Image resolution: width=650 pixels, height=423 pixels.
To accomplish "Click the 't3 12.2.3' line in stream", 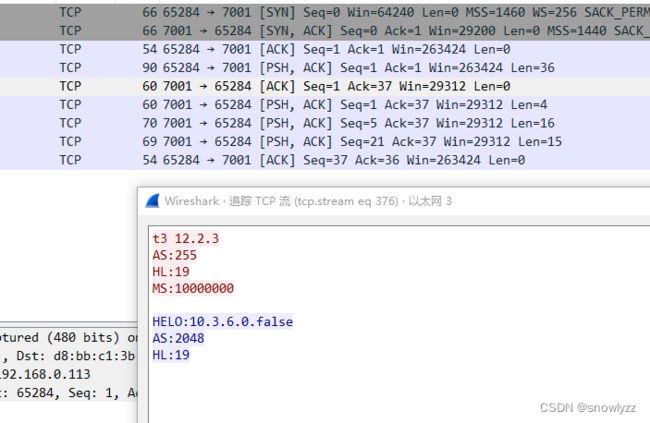I will click(x=185, y=238).
